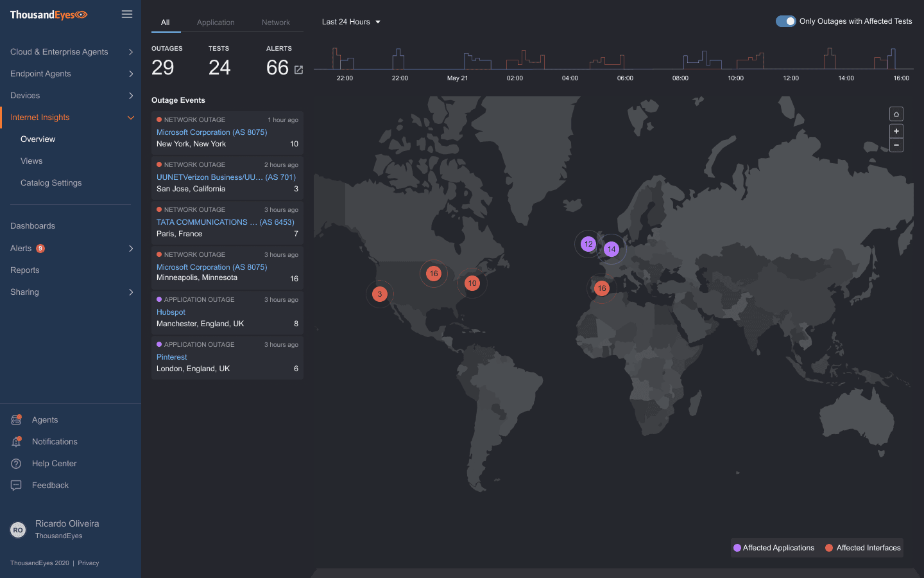
Task: Open Last 24 Hours dropdown
Action: (x=351, y=22)
